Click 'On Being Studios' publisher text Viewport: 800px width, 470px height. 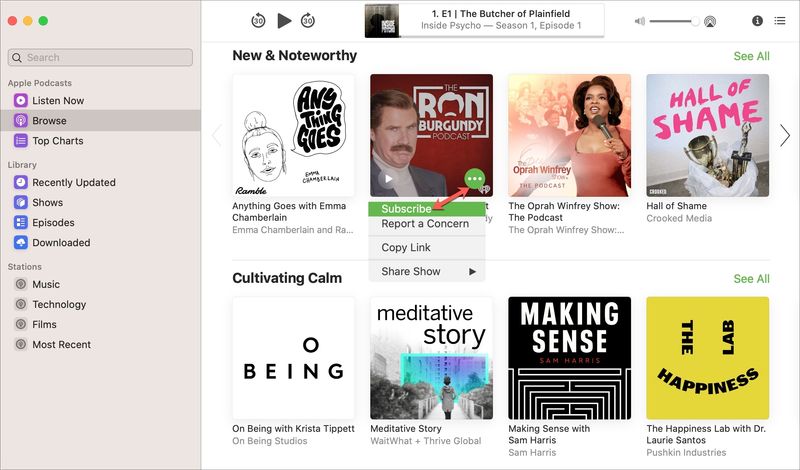[x=270, y=441]
